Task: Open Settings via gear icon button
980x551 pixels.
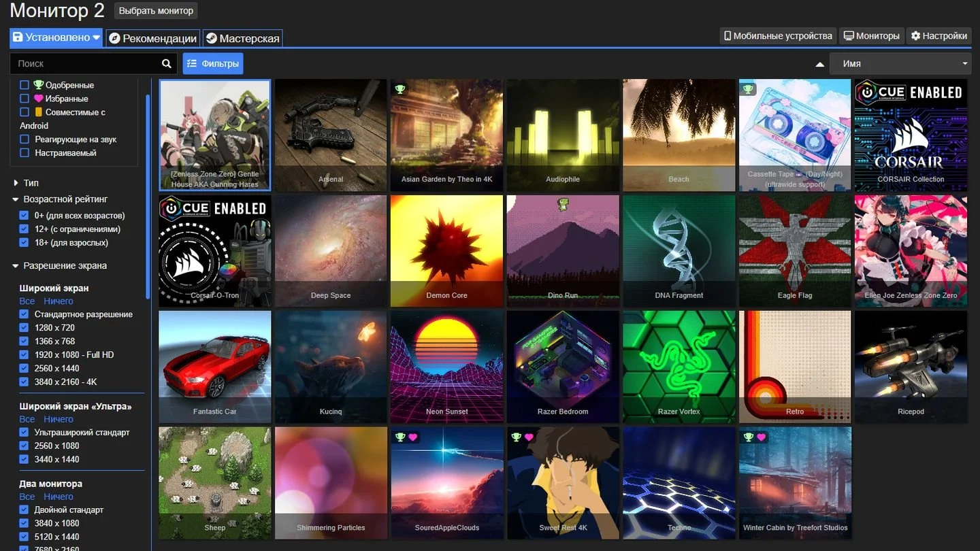Action: 939,36
